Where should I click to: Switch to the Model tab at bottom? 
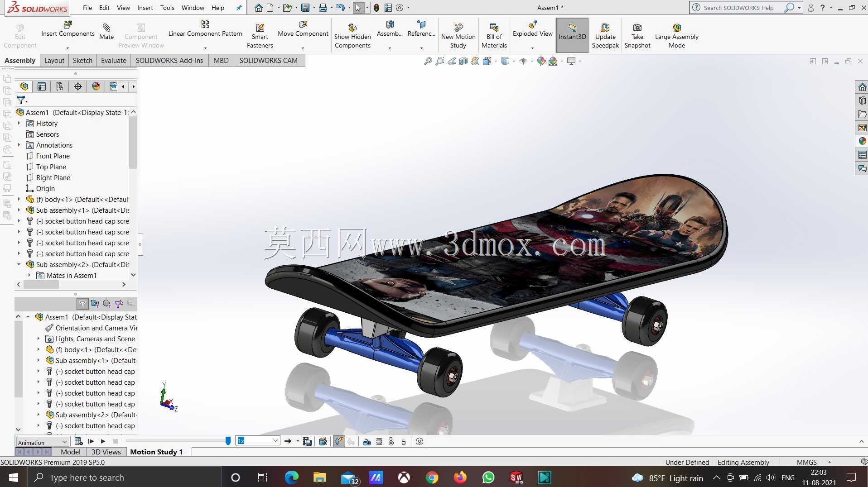71,452
